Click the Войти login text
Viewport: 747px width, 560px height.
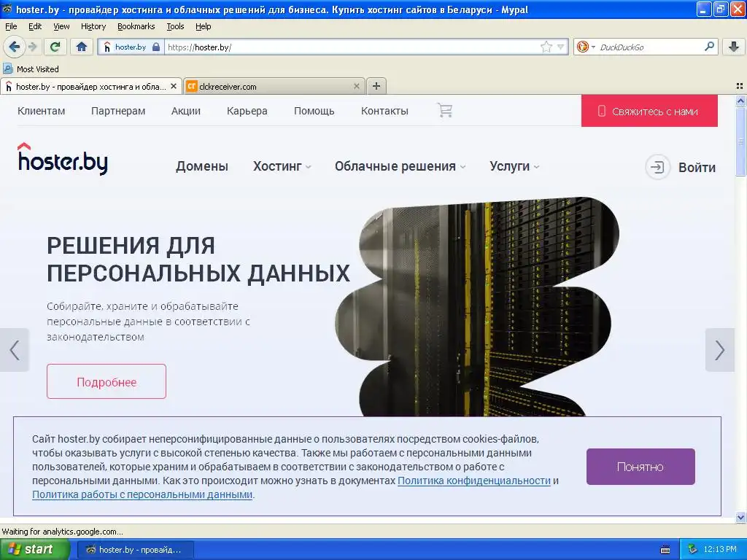coord(697,168)
